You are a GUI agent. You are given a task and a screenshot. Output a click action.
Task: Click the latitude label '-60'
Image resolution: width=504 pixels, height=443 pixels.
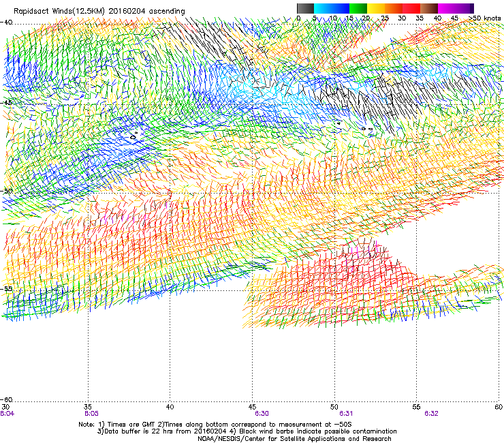(x=6, y=399)
